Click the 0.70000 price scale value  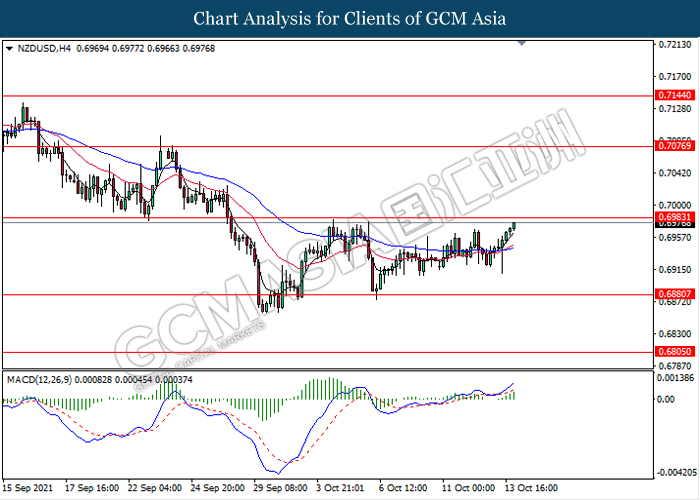pyautogui.click(x=675, y=205)
